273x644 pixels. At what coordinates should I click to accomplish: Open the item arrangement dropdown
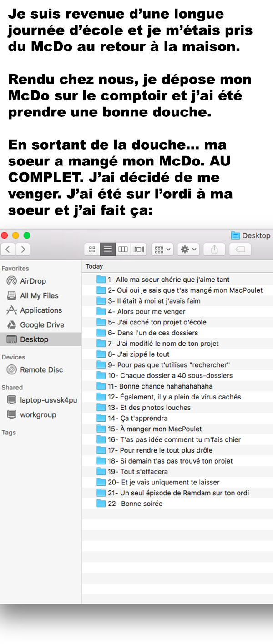(162, 249)
